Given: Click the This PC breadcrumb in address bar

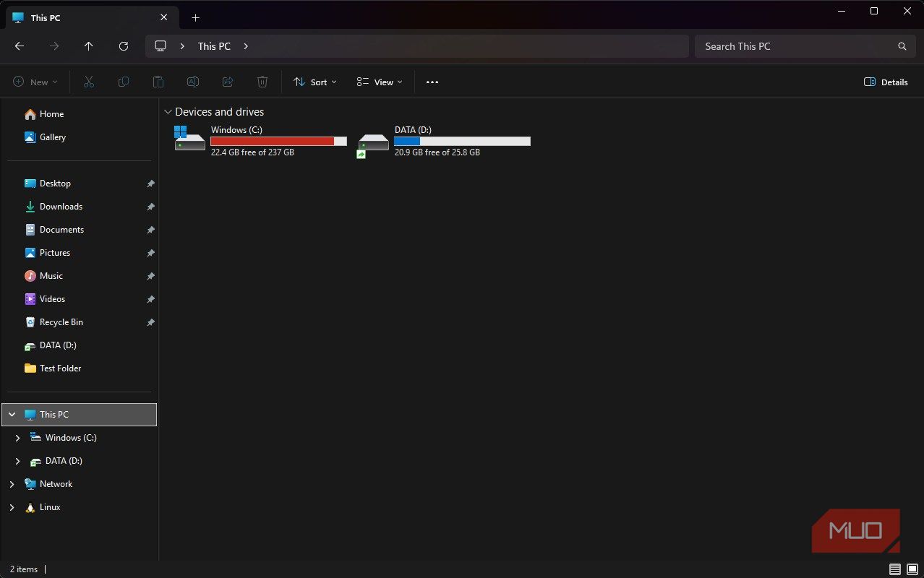Looking at the screenshot, I should pos(214,46).
